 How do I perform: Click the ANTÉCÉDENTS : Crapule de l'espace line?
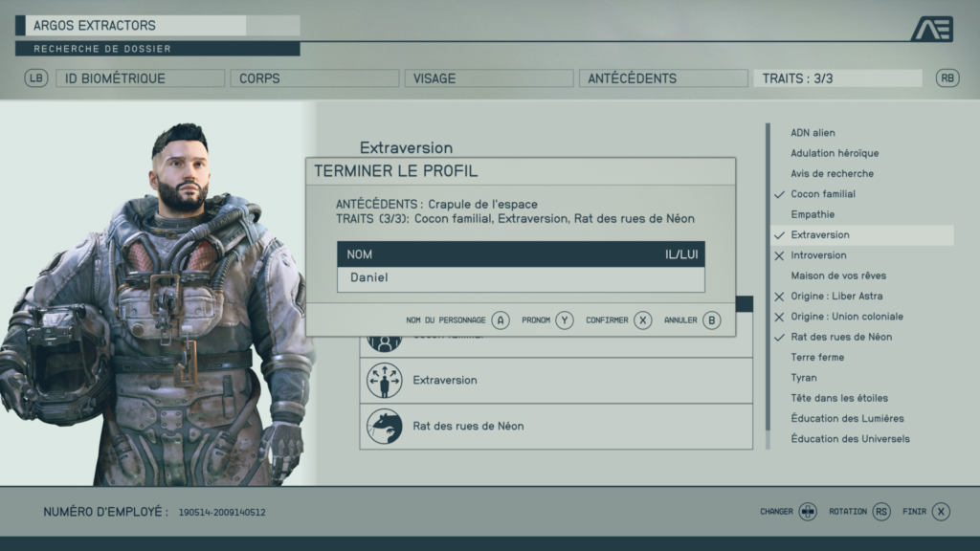[x=436, y=205]
